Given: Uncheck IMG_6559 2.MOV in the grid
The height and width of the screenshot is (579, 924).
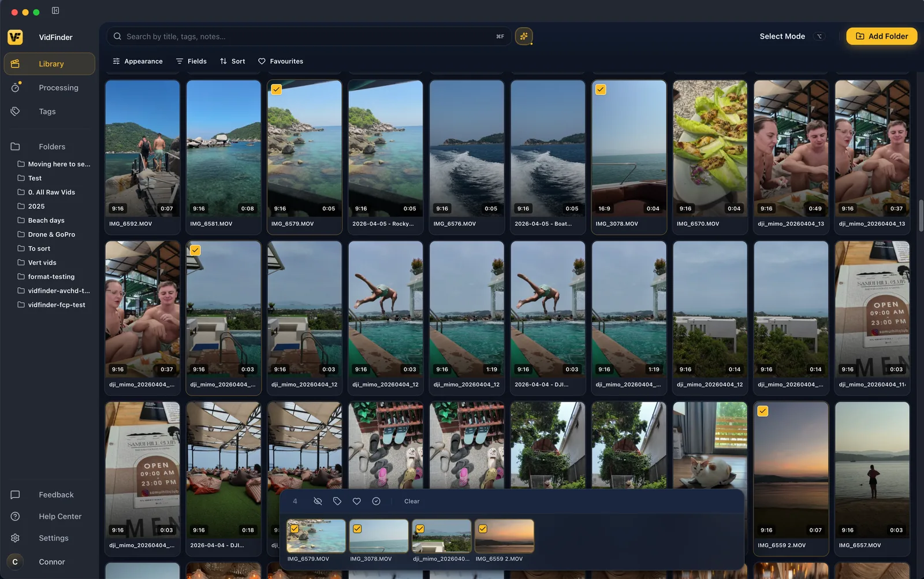Looking at the screenshot, I should click(763, 411).
